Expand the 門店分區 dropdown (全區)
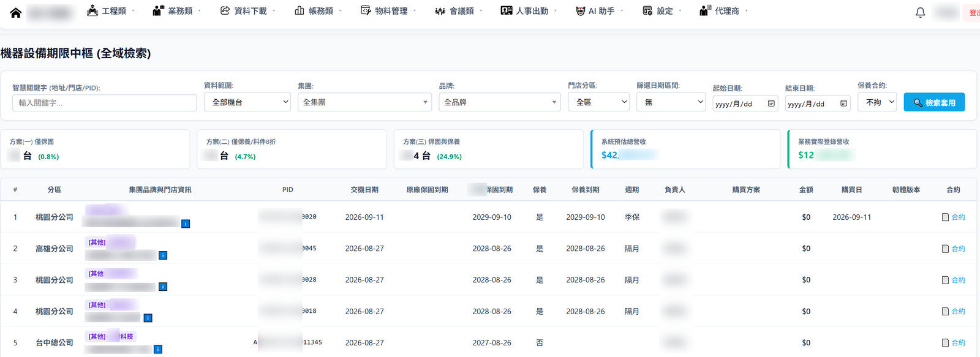This screenshot has width=980, height=357. pyautogui.click(x=598, y=102)
